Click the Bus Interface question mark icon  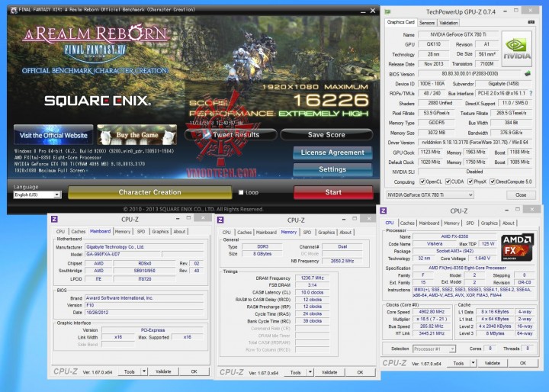[531, 93]
